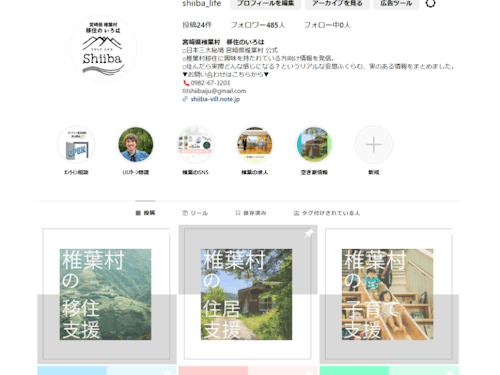
Task: Open the childcare support post with slide photo
Action: (389, 294)
